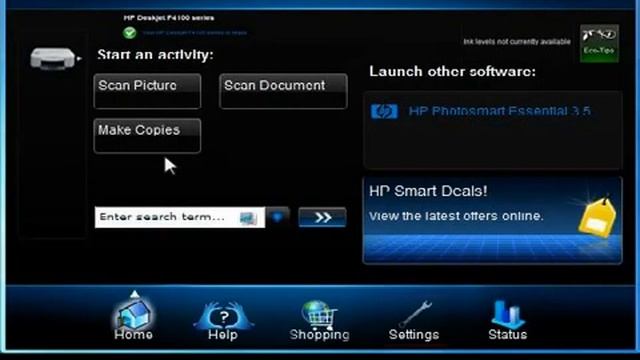
Task: Open search options dropdown arrow
Action: [278, 217]
